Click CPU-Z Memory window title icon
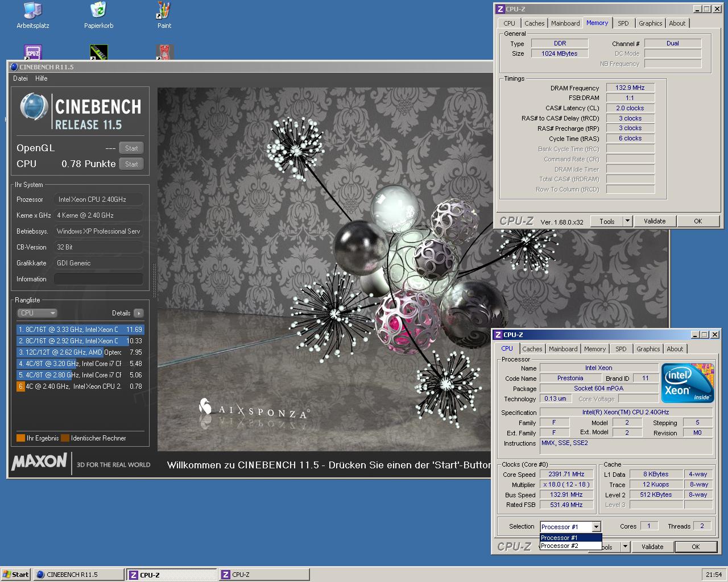This screenshot has width=728, height=582. click(x=500, y=9)
